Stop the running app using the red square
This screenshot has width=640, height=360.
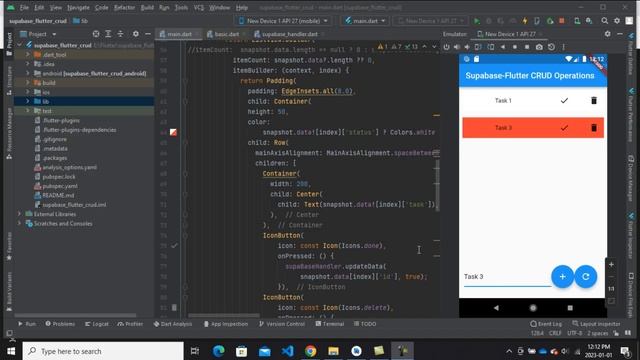point(562,20)
